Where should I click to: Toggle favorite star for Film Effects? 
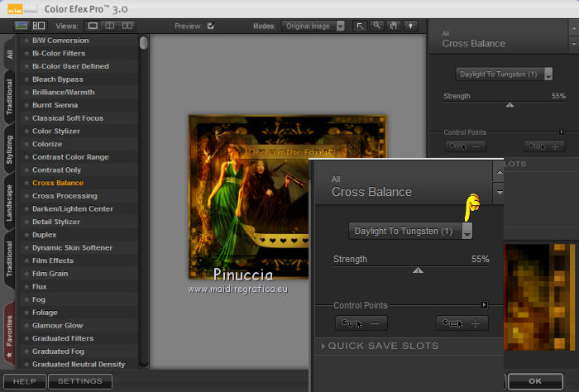[x=26, y=261]
